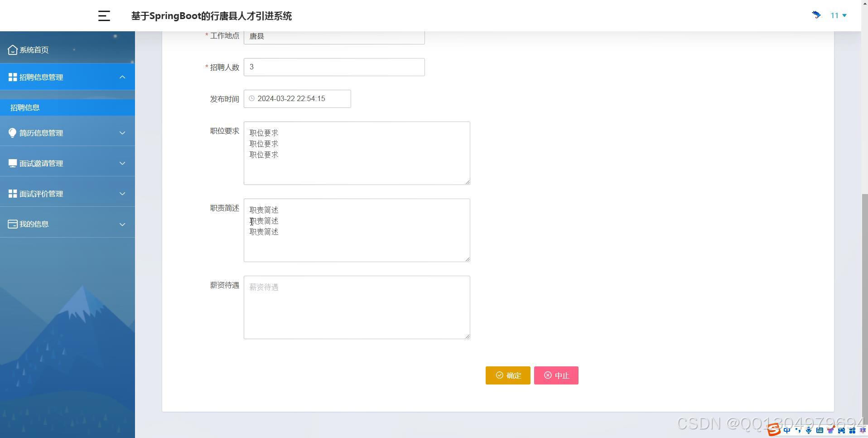Image resolution: width=868 pixels, height=438 pixels.
Task: Toggle the sidebar collapse hamburger icon
Action: coord(104,16)
